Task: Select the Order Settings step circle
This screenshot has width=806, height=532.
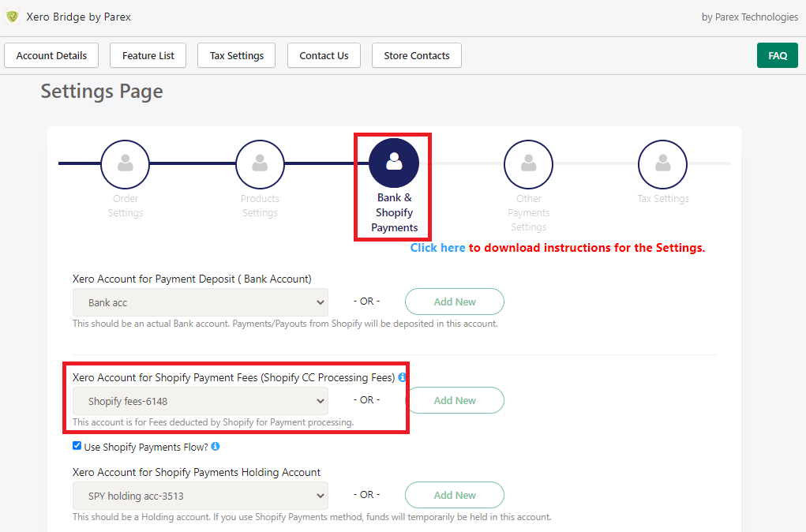Action: pos(125,164)
